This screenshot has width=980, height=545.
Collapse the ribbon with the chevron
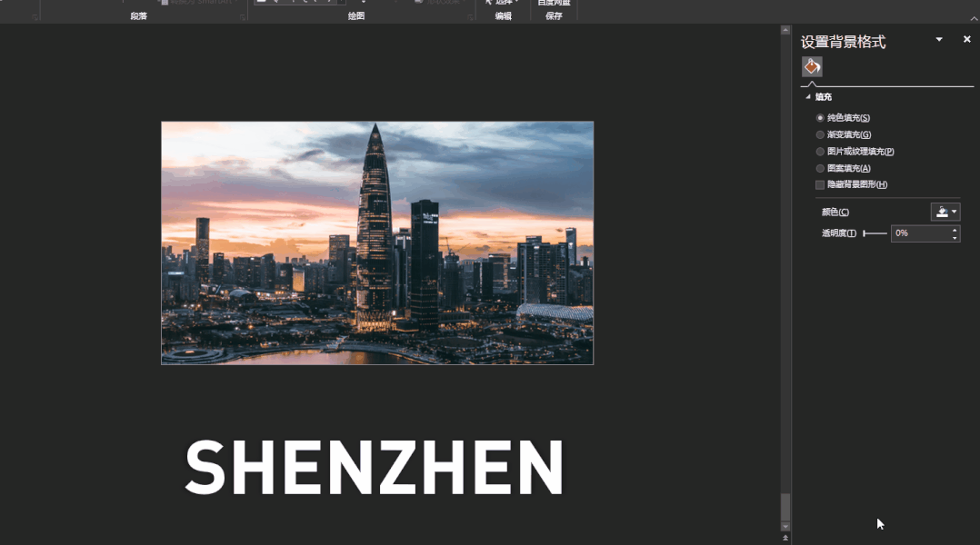point(973,19)
